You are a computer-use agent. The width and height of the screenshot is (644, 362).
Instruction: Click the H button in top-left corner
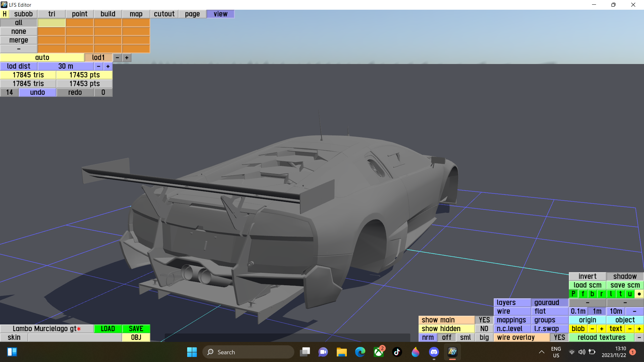[x=5, y=14]
